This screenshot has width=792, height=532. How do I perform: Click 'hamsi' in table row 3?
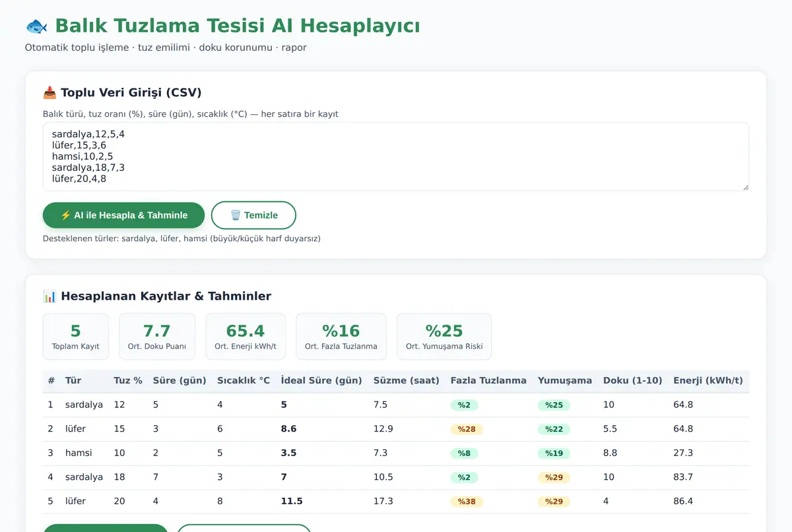[79, 453]
